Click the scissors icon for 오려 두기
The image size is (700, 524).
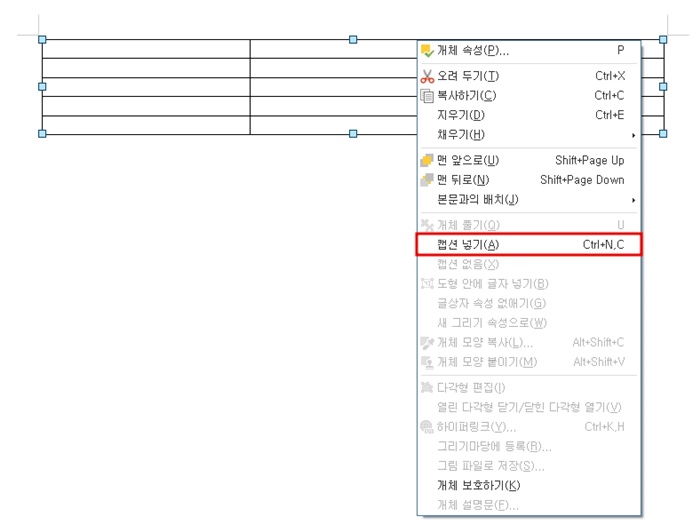pos(427,76)
